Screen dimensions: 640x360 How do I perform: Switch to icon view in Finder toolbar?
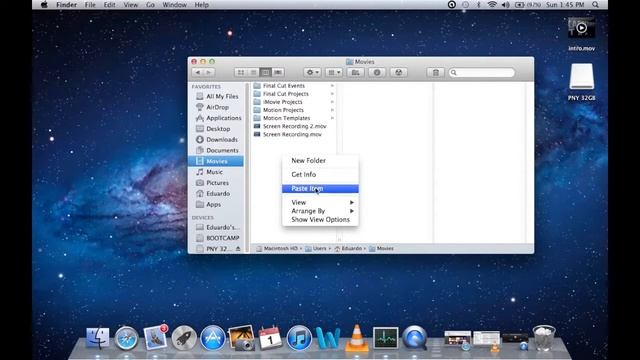(x=241, y=72)
